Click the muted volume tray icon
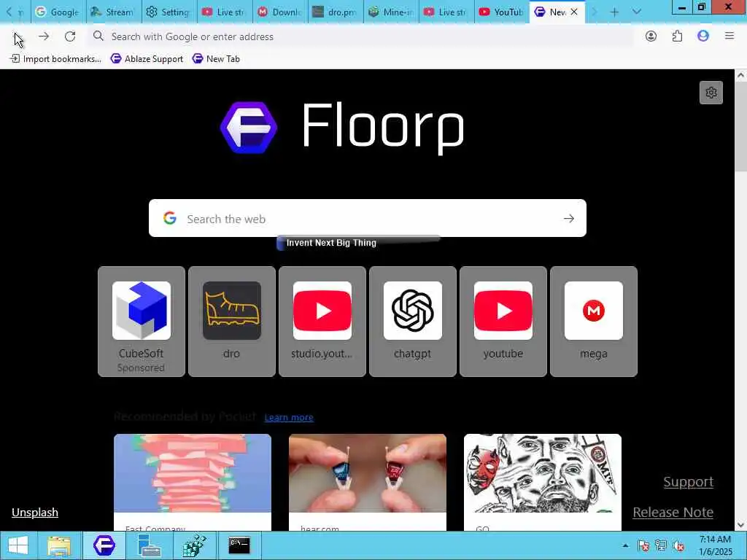 [678, 545]
